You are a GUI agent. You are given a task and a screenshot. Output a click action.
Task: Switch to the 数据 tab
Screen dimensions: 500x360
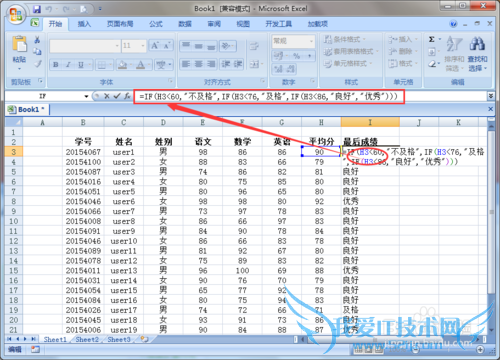[x=185, y=24]
